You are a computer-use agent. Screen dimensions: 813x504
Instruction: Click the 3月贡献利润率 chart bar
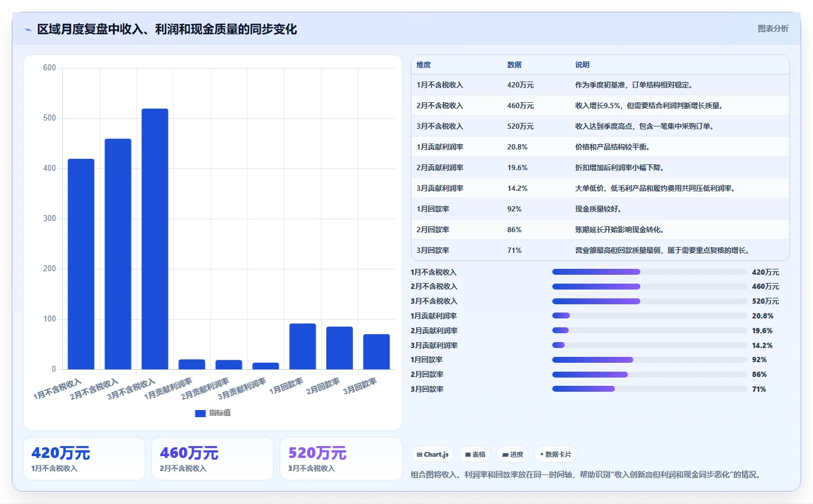(x=265, y=366)
